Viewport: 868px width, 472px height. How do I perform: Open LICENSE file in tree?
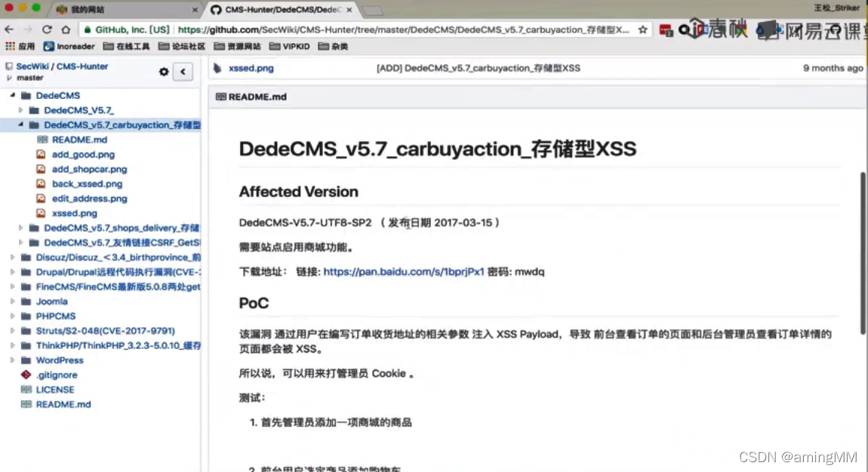pos(55,390)
